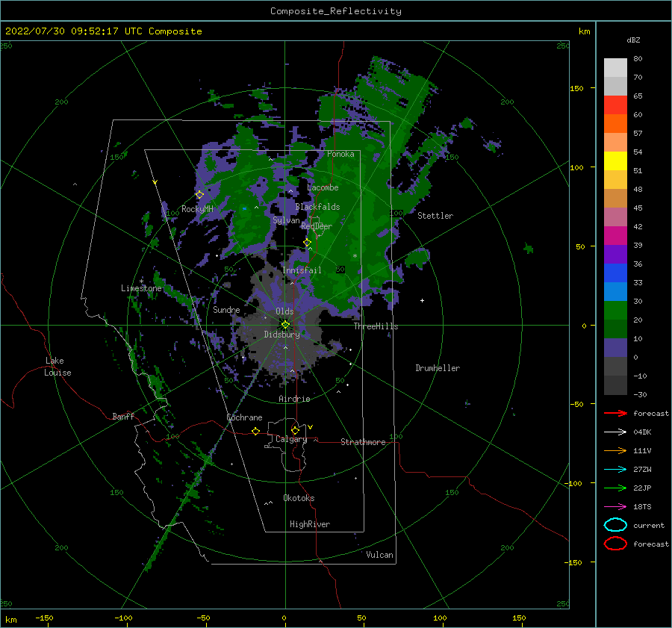The height and width of the screenshot is (628, 672).
Task: Select the magenta 39-42 dBZ color swatch
Action: pyautogui.click(x=615, y=236)
